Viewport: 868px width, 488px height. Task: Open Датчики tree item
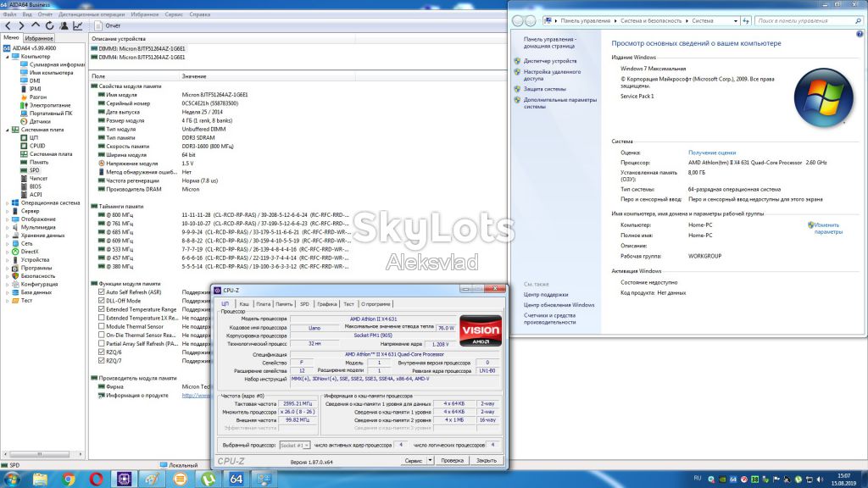40,121
